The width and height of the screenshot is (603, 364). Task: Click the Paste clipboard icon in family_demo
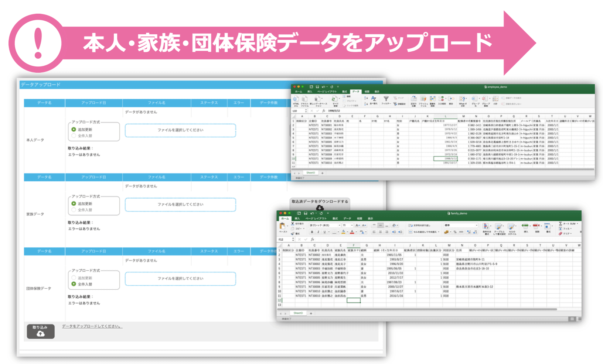pos(283,226)
